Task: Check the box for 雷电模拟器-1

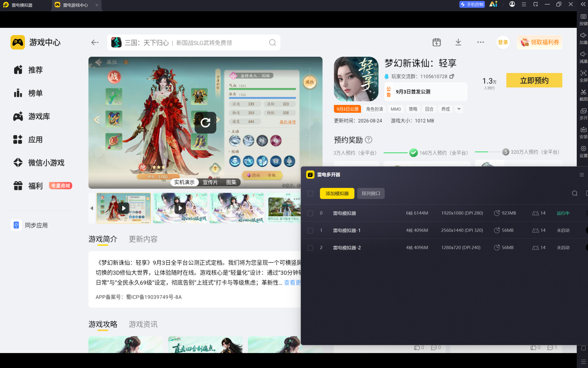Action: pyautogui.click(x=310, y=230)
